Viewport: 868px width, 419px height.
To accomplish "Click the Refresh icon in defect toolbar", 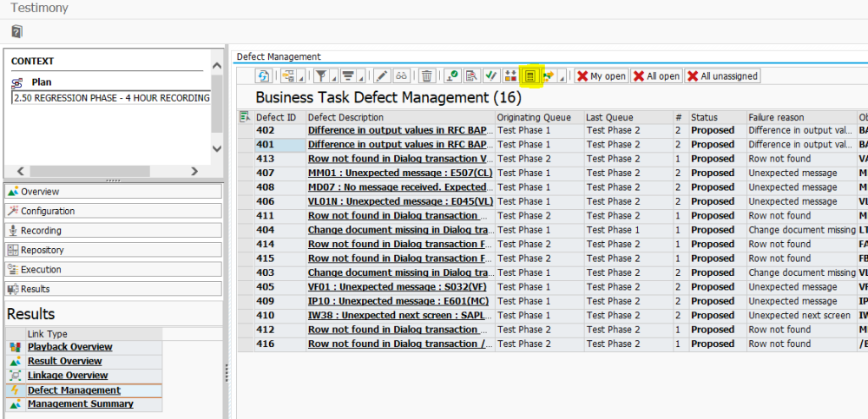I will click(x=264, y=75).
